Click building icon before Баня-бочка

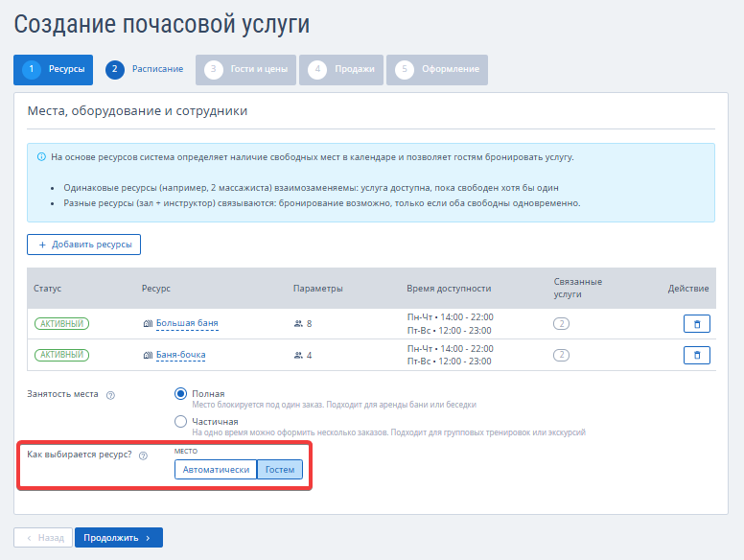click(x=148, y=355)
